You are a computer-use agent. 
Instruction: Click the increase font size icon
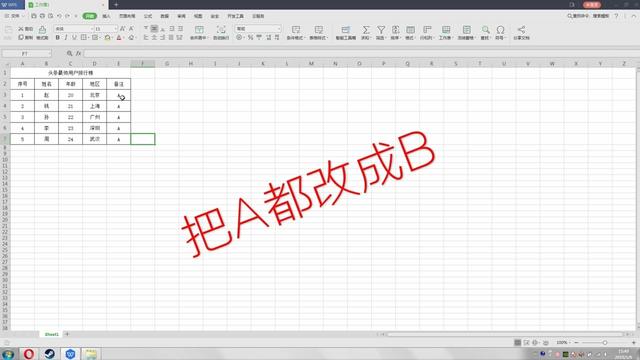[123, 29]
